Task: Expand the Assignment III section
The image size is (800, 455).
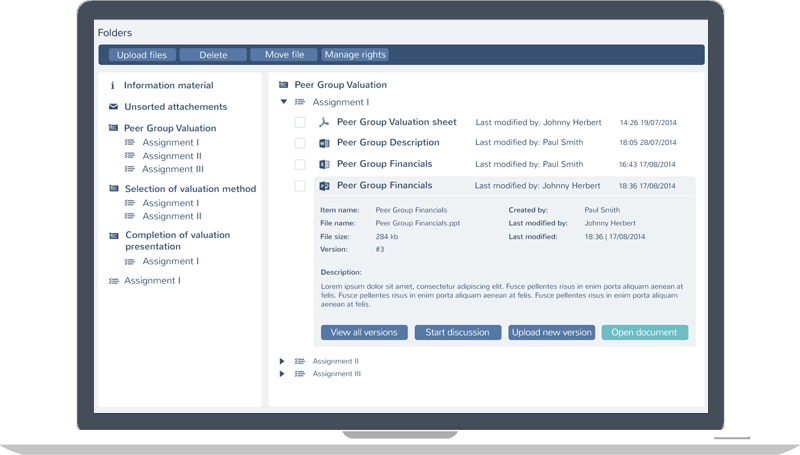Action: click(x=283, y=374)
